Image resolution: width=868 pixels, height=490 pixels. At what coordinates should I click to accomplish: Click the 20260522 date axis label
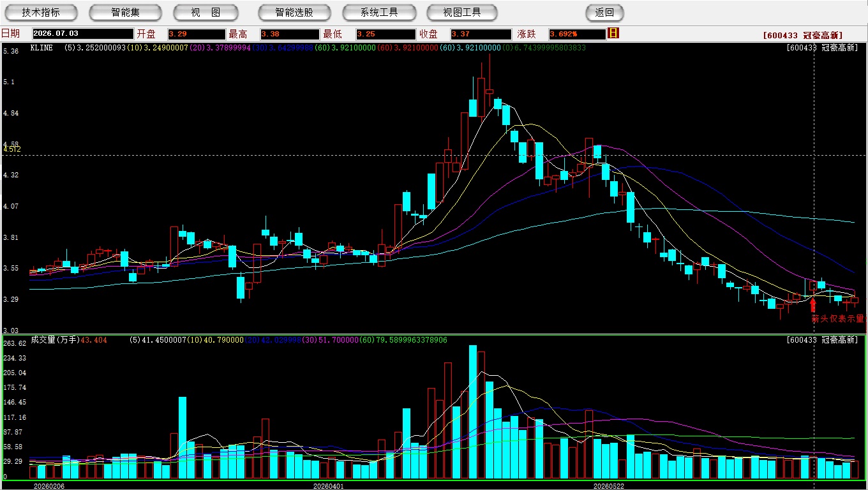[609, 486]
